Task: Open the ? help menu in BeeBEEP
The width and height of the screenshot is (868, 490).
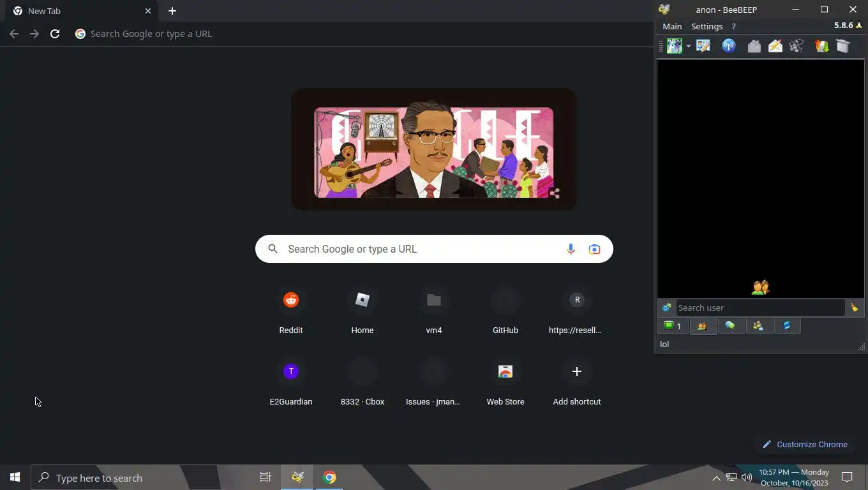Action: pos(733,26)
